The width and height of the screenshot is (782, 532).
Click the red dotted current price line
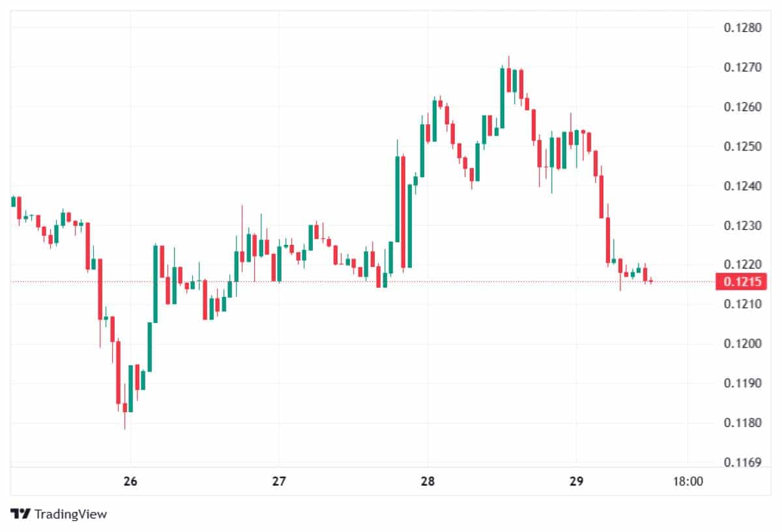[x=326, y=282]
